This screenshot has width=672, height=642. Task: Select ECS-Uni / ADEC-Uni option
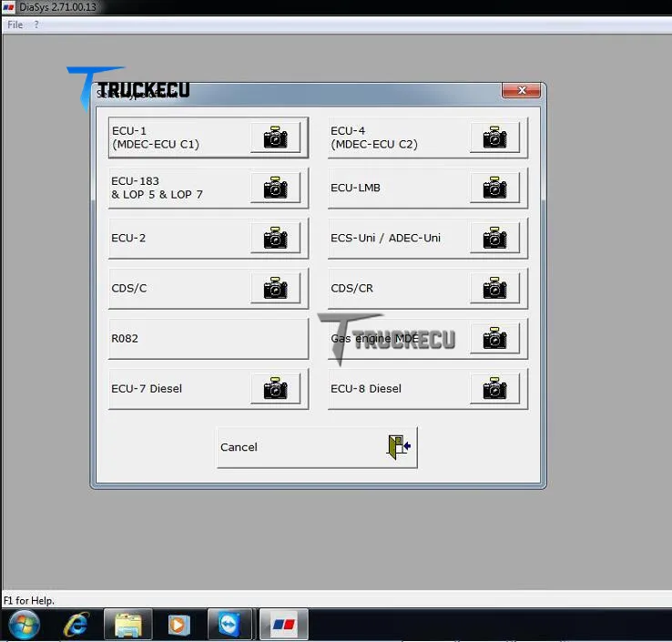[x=428, y=238]
